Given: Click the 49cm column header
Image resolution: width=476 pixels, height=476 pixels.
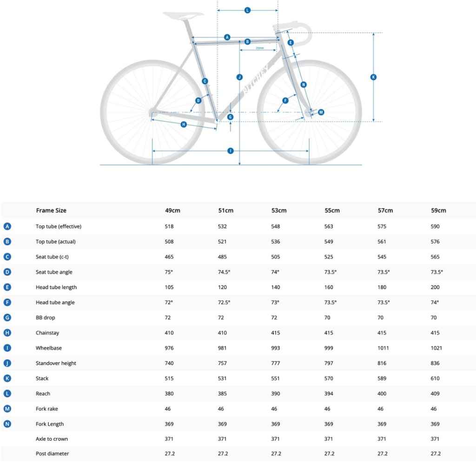Looking at the screenshot, I should pos(172,211).
